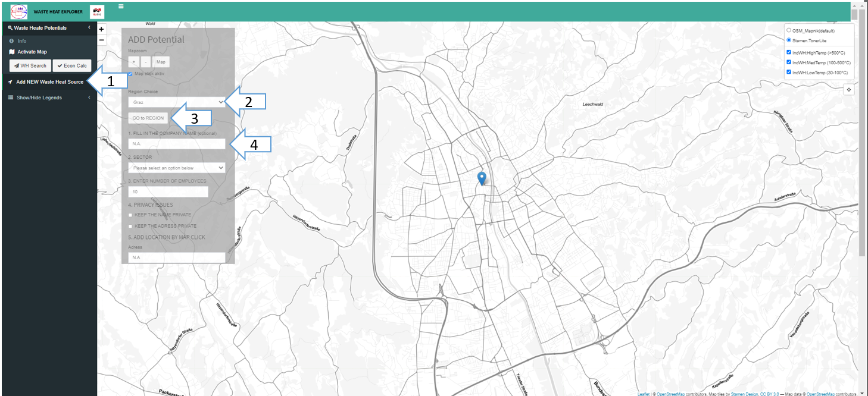This screenshot has height=396, width=868.
Task: Open the Stamen Design attribution link
Action: click(744, 394)
